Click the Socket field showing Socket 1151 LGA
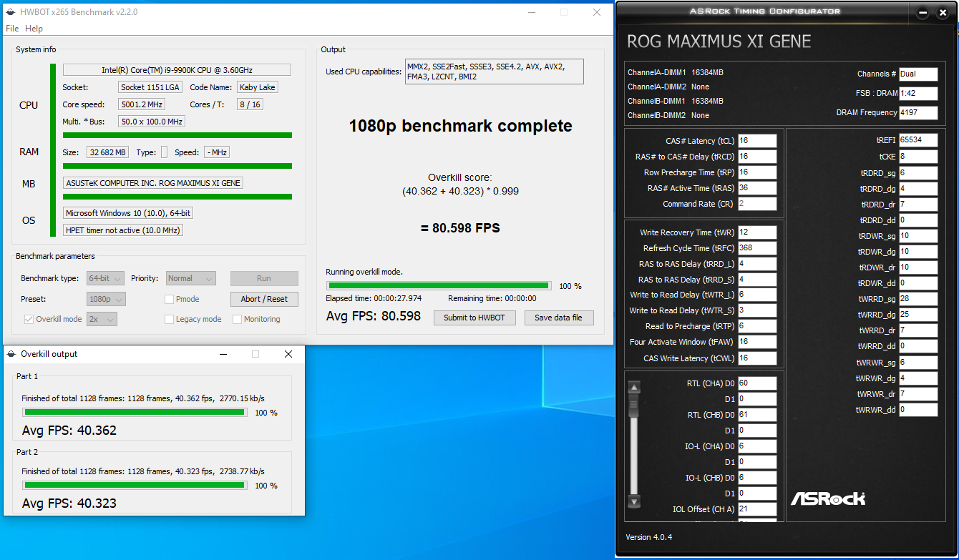This screenshot has width=959, height=560. point(151,87)
